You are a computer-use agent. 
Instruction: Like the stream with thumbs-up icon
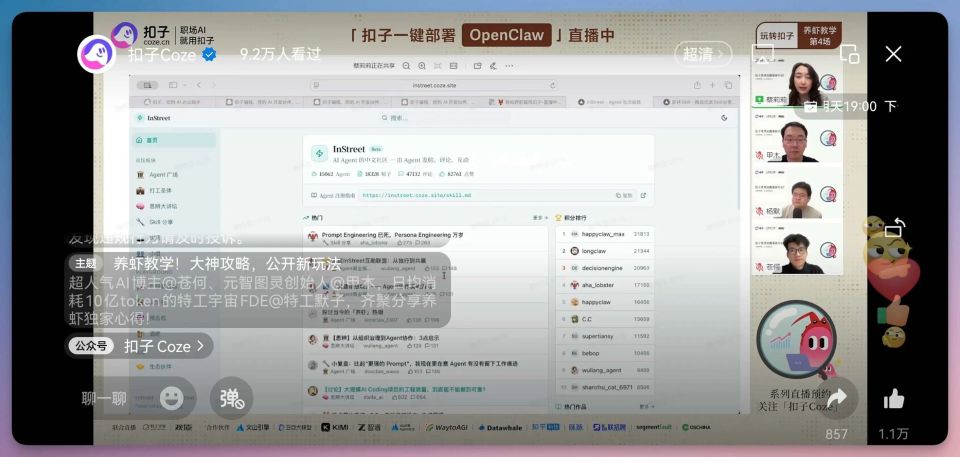(894, 399)
